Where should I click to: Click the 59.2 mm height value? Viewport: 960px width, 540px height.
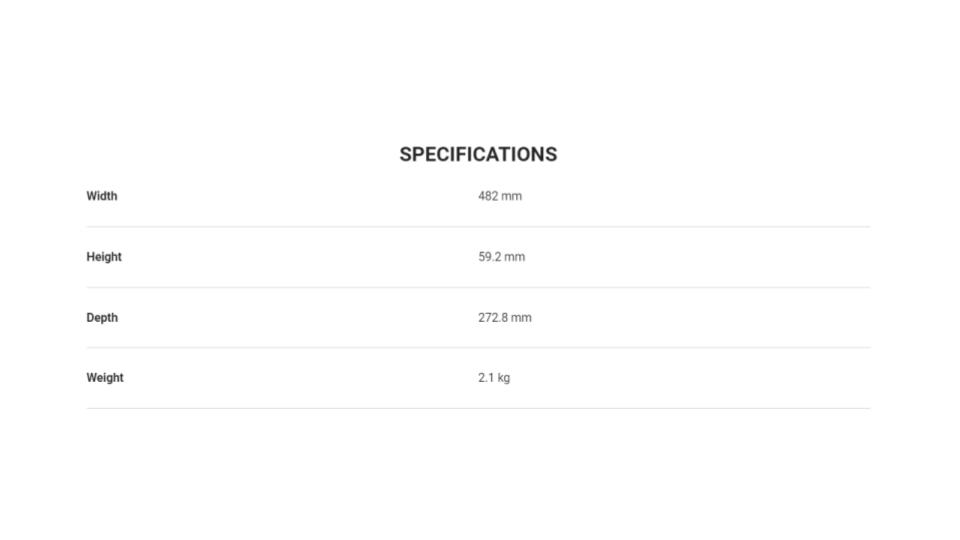coord(501,257)
